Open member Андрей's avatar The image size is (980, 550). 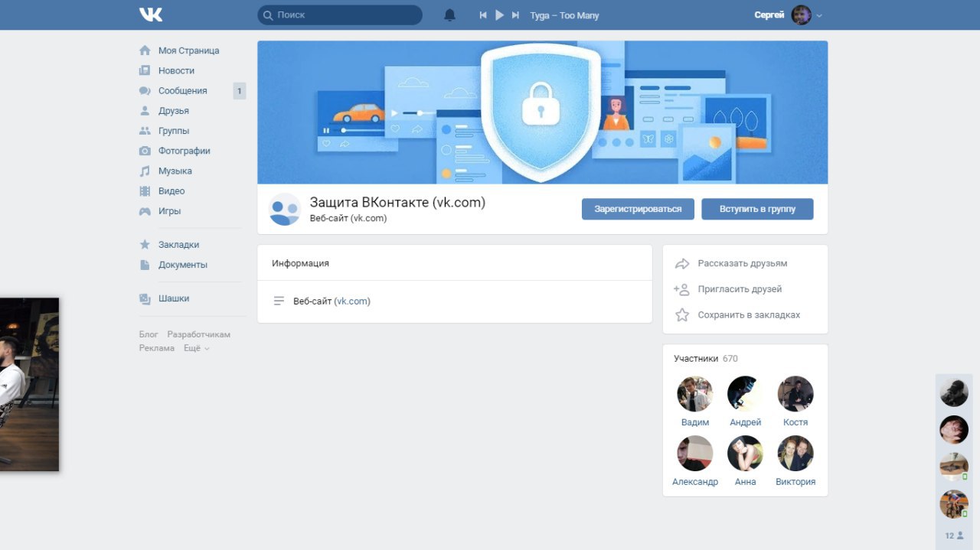[x=745, y=394]
